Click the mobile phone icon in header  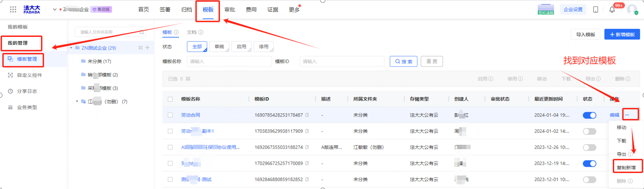(596, 10)
